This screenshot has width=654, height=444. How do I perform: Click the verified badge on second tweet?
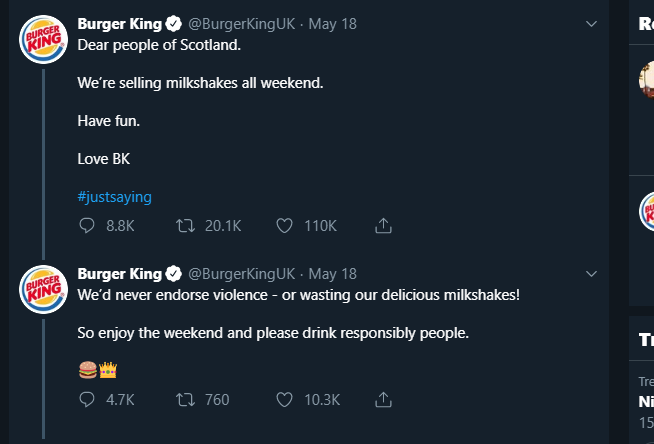click(x=173, y=273)
